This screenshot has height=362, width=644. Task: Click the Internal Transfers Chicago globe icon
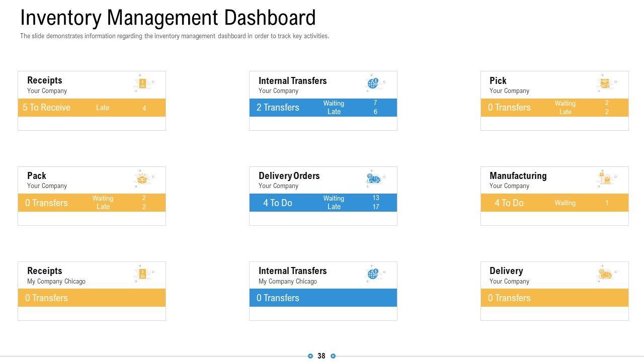pos(373,274)
